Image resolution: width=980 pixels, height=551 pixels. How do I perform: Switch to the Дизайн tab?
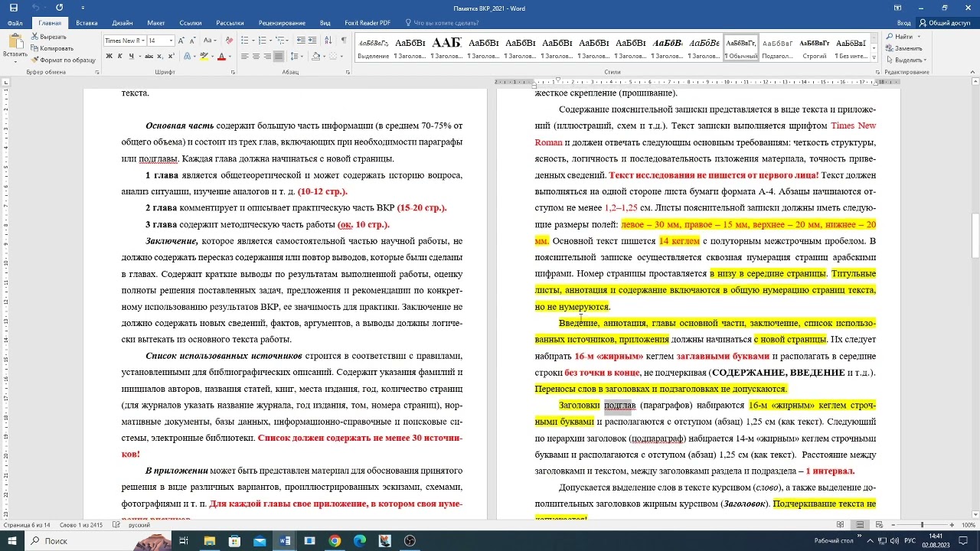tap(122, 23)
